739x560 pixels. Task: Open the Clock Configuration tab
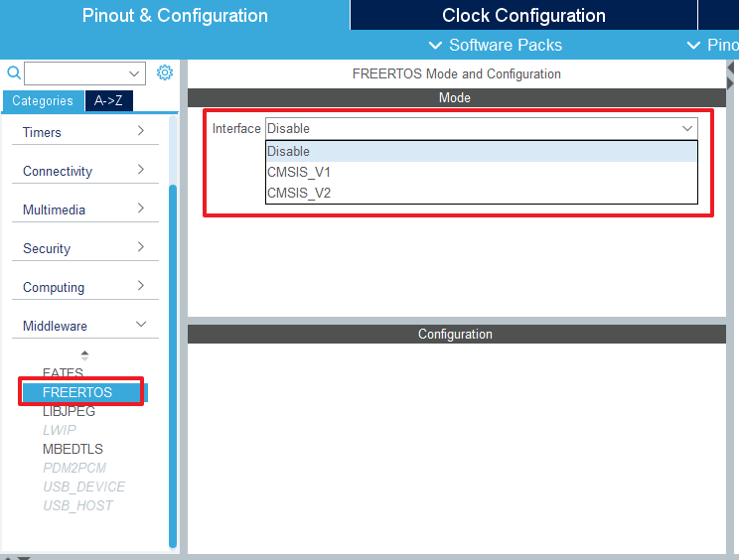[x=523, y=15]
